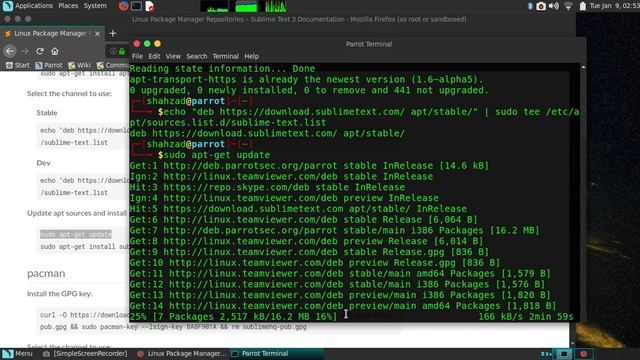Click the green button on Parrot Terminal title bar
The width and height of the screenshot is (640, 360).
coord(147,44)
